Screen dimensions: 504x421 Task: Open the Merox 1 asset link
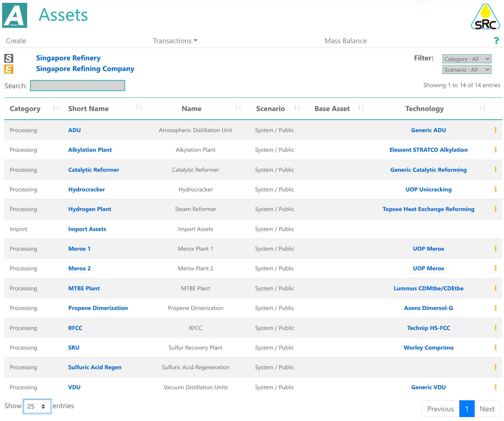[79, 249]
